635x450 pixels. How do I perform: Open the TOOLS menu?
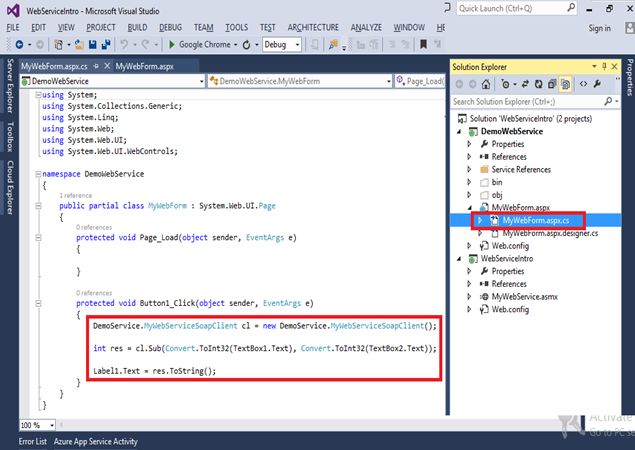[237, 28]
